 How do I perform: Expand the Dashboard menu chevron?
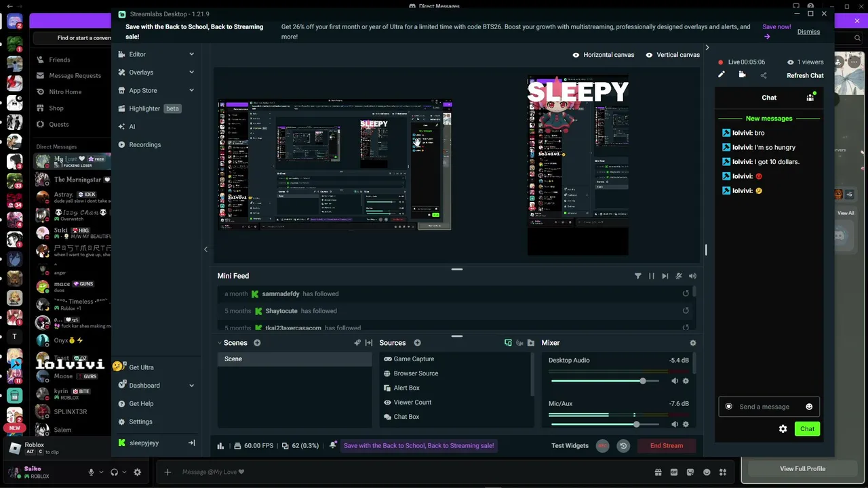[x=191, y=386]
